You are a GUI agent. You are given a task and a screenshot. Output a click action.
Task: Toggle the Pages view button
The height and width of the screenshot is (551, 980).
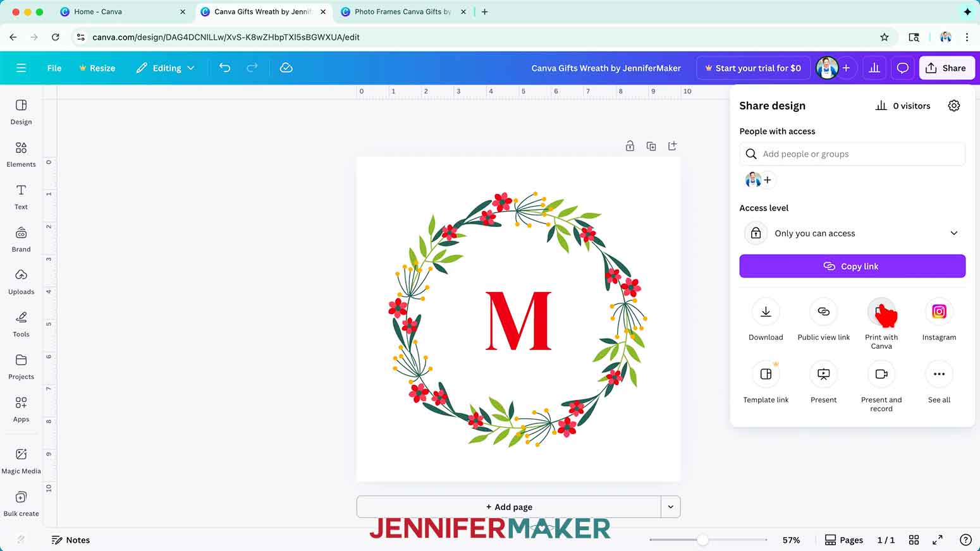844,540
